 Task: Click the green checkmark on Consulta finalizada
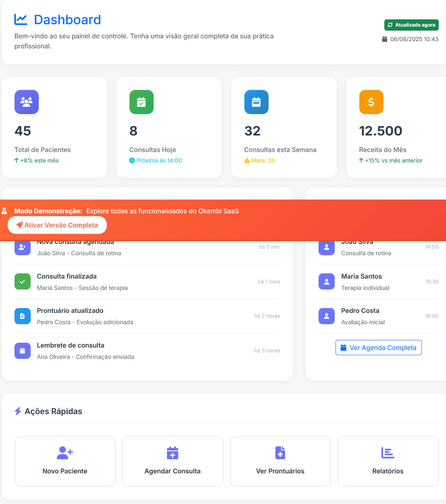click(23, 281)
